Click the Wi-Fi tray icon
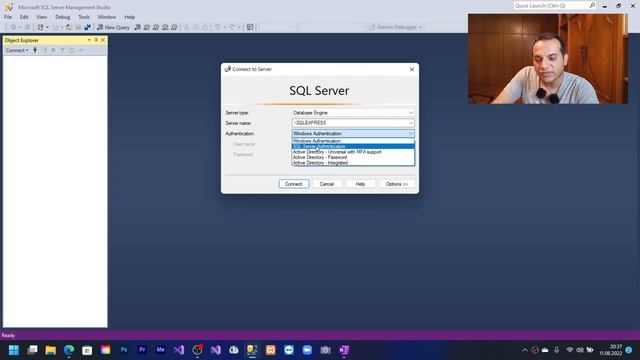 pyautogui.click(x=570, y=350)
